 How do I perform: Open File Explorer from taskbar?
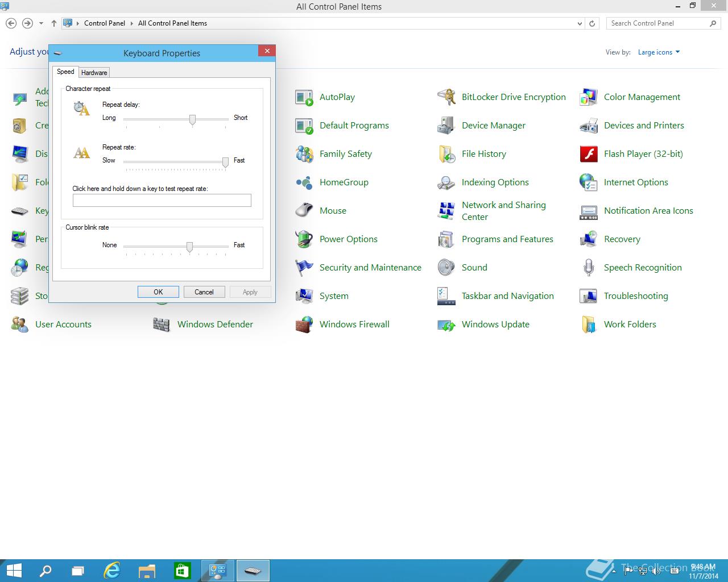coord(147,571)
